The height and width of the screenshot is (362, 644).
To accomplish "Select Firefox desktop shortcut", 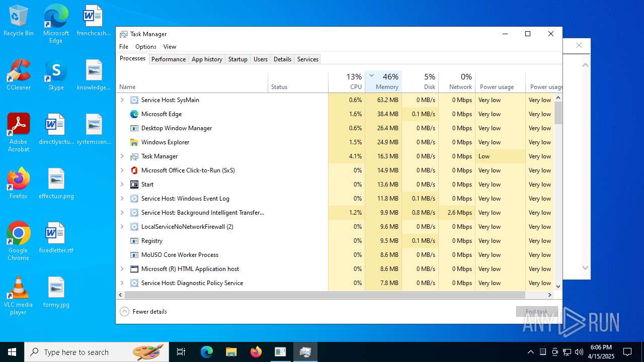I will (x=19, y=183).
